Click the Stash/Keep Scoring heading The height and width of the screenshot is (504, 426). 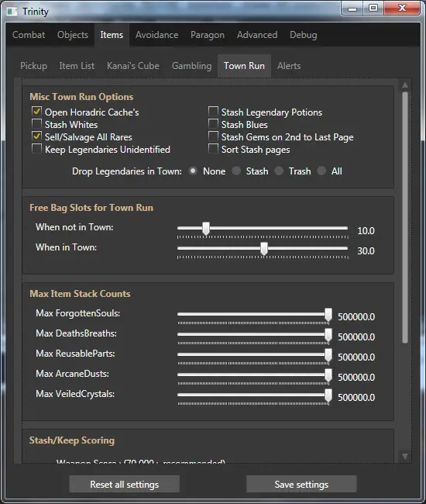pos(72,440)
